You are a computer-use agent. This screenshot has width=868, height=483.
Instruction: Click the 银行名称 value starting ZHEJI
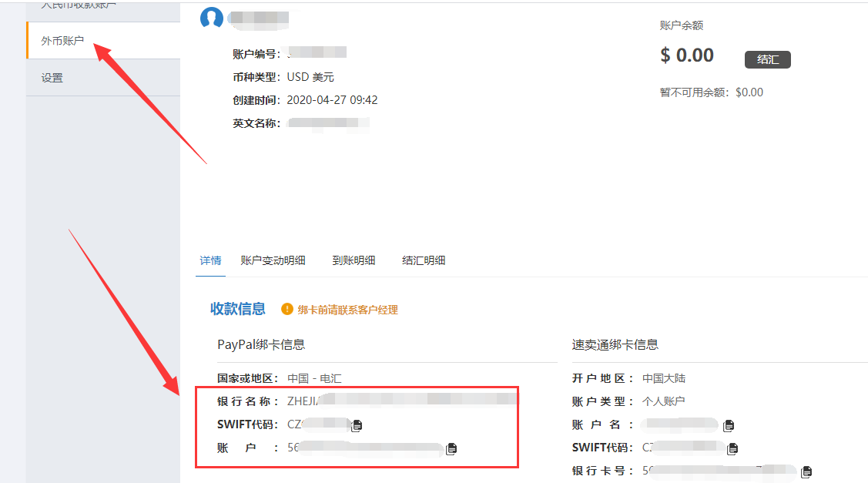[x=402, y=401]
